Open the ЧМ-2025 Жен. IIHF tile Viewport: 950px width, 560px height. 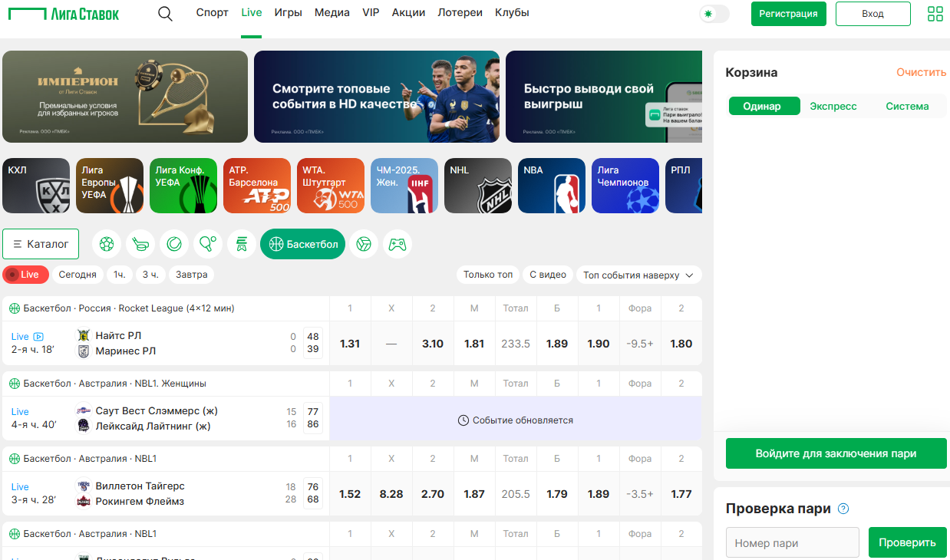click(404, 186)
